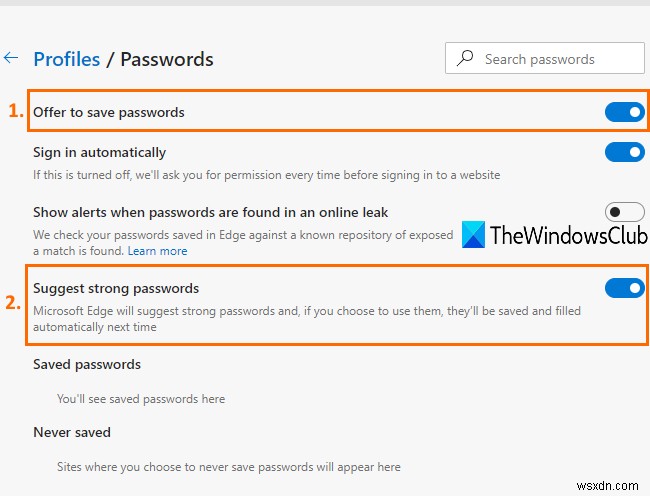Click the Sign in automatically label
The height and width of the screenshot is (496, 650).
click(x=100, y=152)
